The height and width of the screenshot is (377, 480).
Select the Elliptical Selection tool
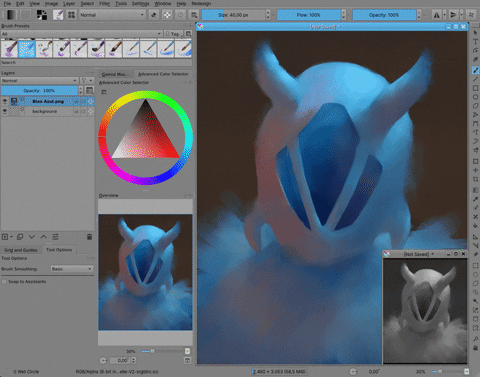pyautogui.click(x=475, y=275)
